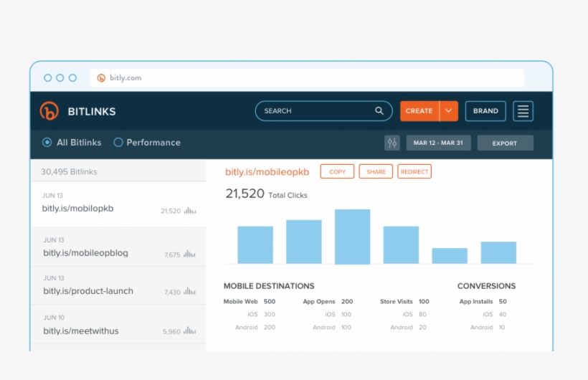Click the middle browser window control circle
Screen dimensions: 588x380
[x=60, y=77]
